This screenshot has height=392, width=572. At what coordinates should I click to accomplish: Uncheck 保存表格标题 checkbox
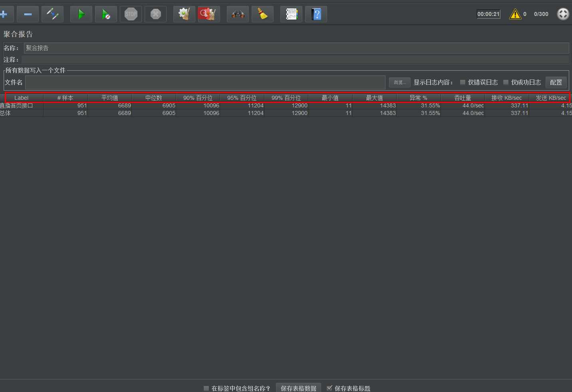click(x=330, y=388)
